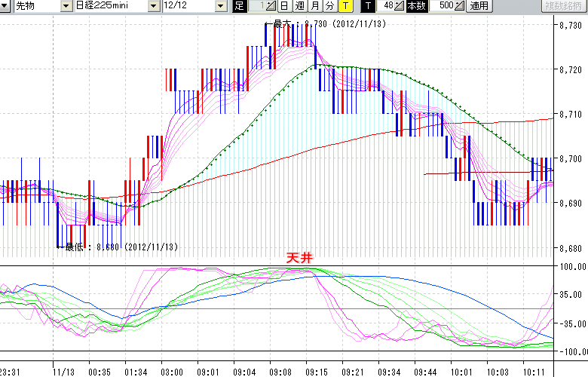Click the spinner next to 足 field
The image size is (588, 377).
pos(271,6)
